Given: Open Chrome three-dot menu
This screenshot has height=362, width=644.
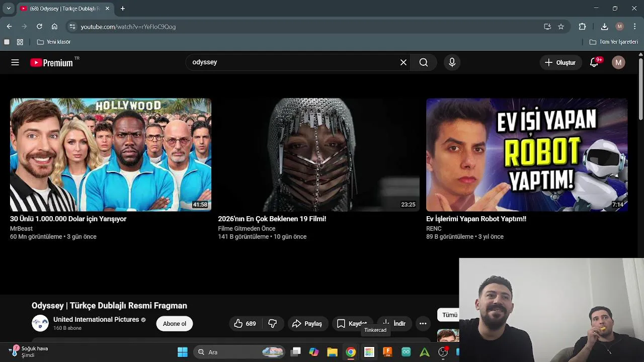Looking at the screenshot, I should (635, 27).
